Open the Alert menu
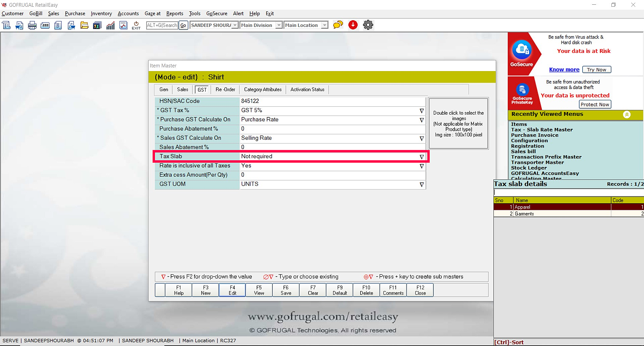The image size is (644, 346). (x=238, y=13)
